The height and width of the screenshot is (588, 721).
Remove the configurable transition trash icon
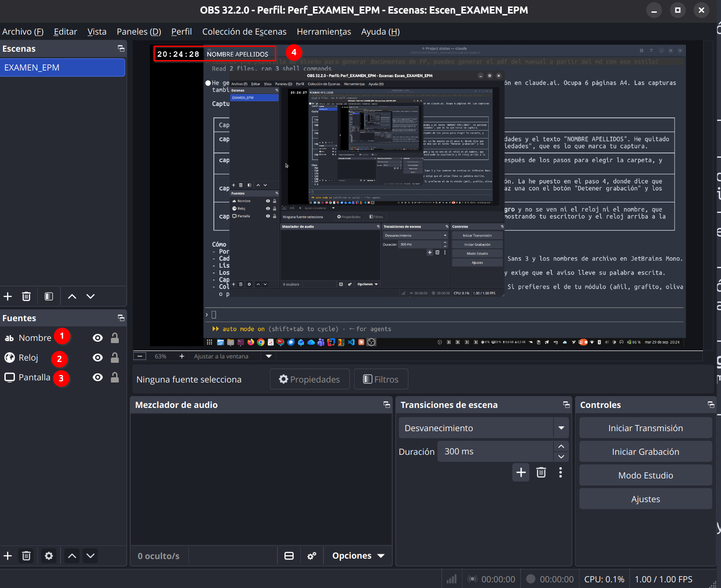click(x=541, y=472)
